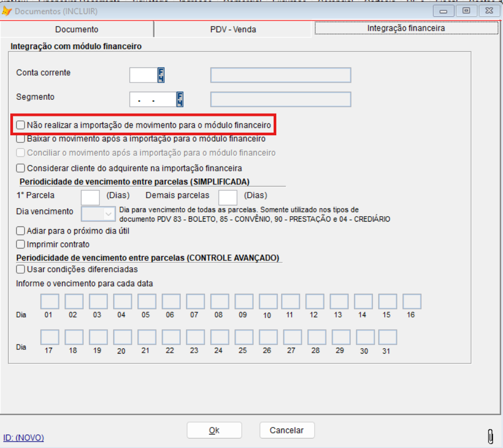The image size is (503, 448).
Task: Click the 1ª Parcela days input field
Action: pyautogui.click(x=90, y=197)
